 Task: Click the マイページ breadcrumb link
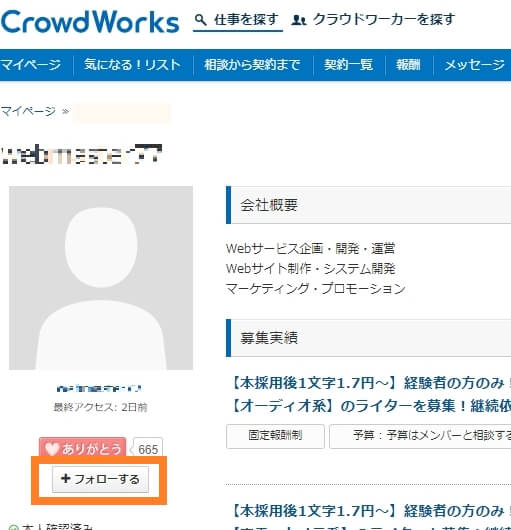[x=28, y=111]
